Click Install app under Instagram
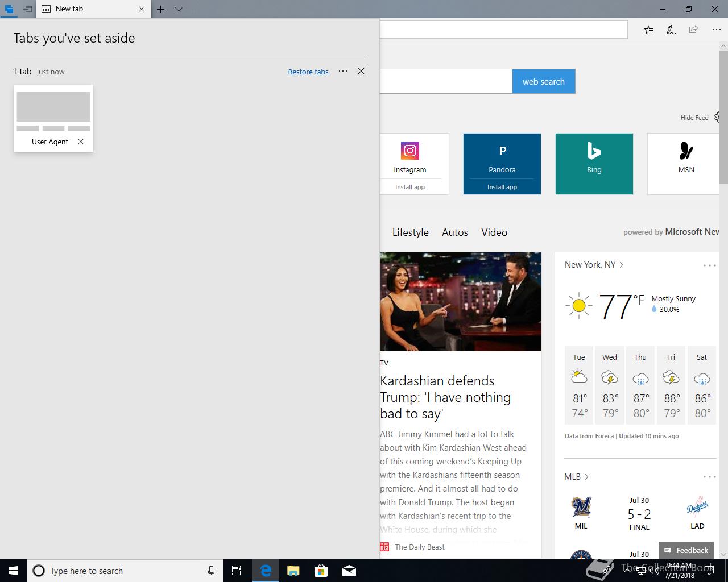 (x=410, y=187)
